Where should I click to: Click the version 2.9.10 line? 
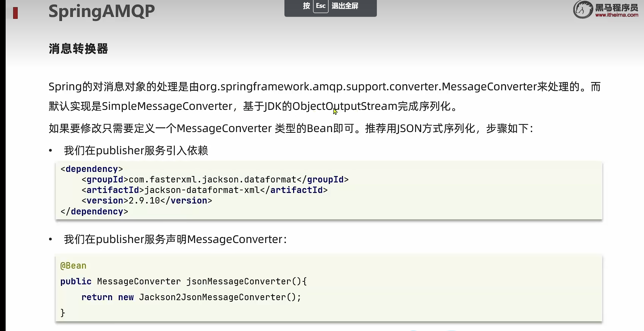coord(147,201)
